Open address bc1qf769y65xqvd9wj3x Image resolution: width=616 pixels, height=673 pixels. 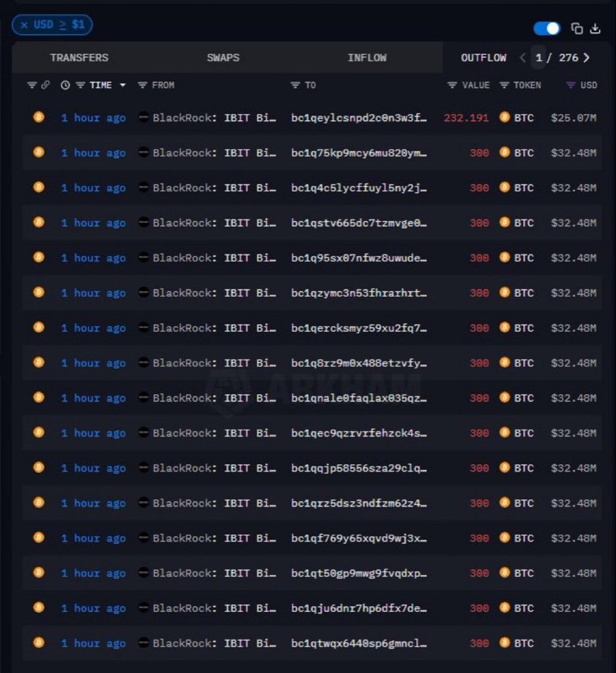(359, 538)
